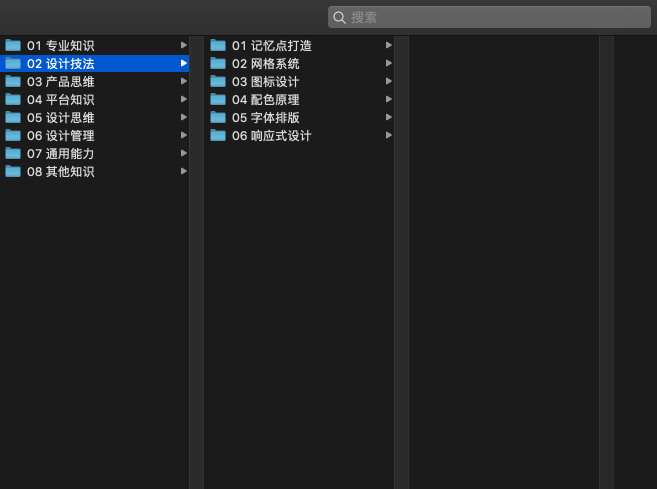Expand arrow for 02 设计技法
Viewport: 657px width, 489px height.
click(184, 63)
